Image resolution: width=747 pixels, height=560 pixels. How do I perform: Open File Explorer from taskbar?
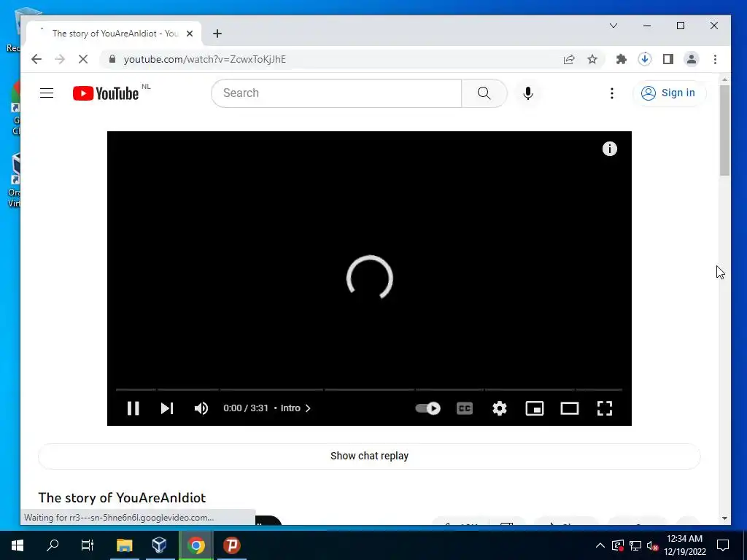[x=124, y=545]
